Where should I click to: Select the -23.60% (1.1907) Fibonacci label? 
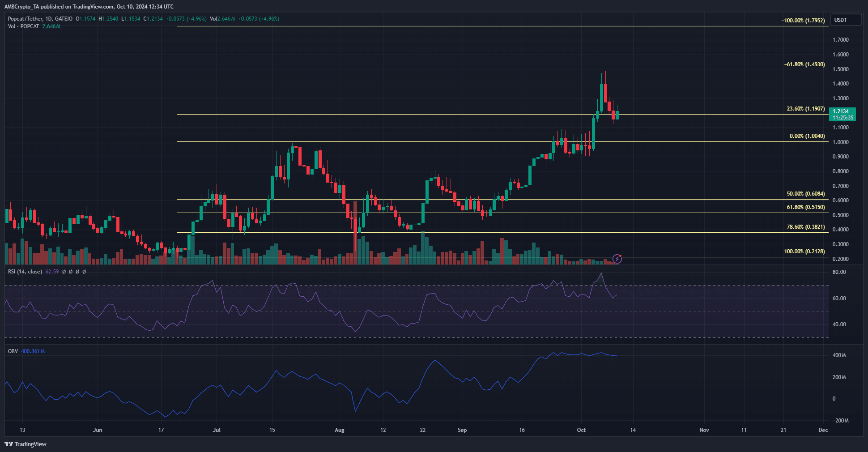pyautogui.click(x=804, y=109)
